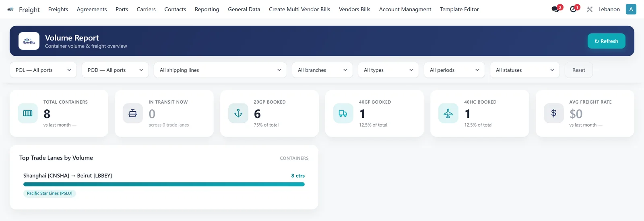Click the Volume Report title
This screenshot has height=221, width=644.
click(72, 38)
